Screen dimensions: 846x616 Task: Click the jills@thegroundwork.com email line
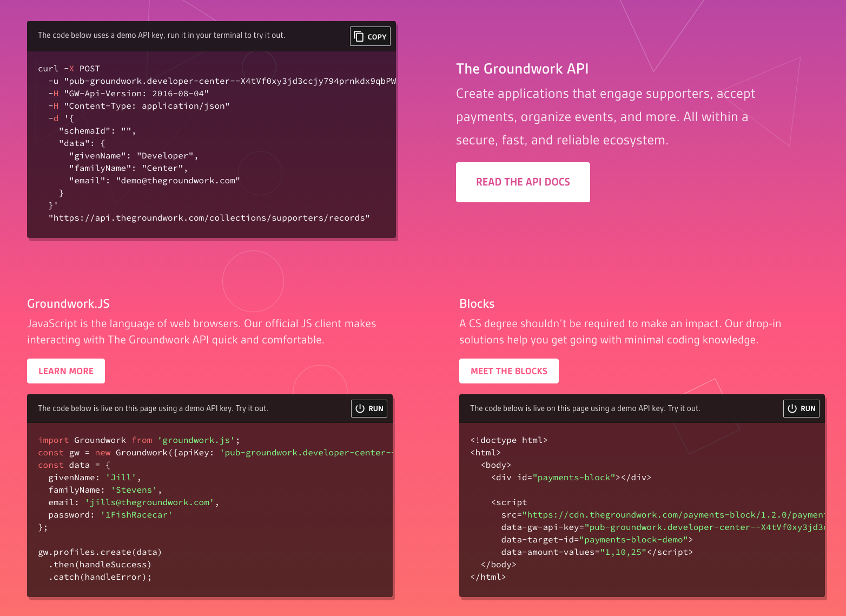[134, 502]
